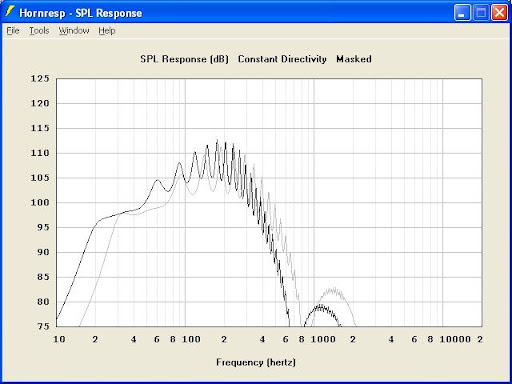Click the 'SPL Response (dB)' chart title

pos(184,59)
